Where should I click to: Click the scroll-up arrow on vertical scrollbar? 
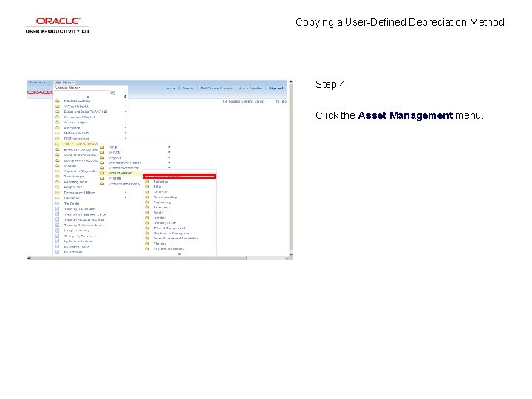(x=291, y=82)
